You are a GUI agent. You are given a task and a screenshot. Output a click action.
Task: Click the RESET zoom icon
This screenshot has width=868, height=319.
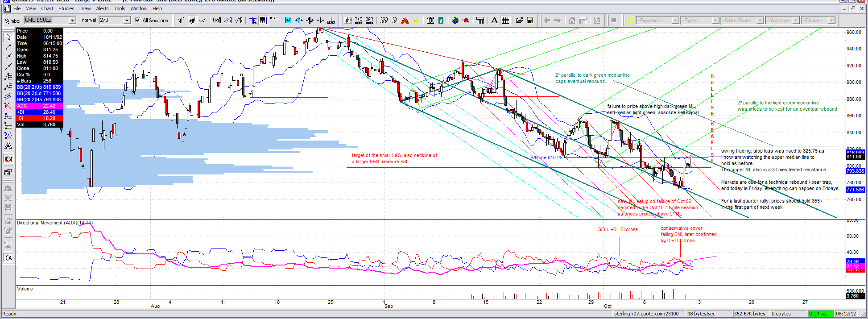tap(331, 21)
